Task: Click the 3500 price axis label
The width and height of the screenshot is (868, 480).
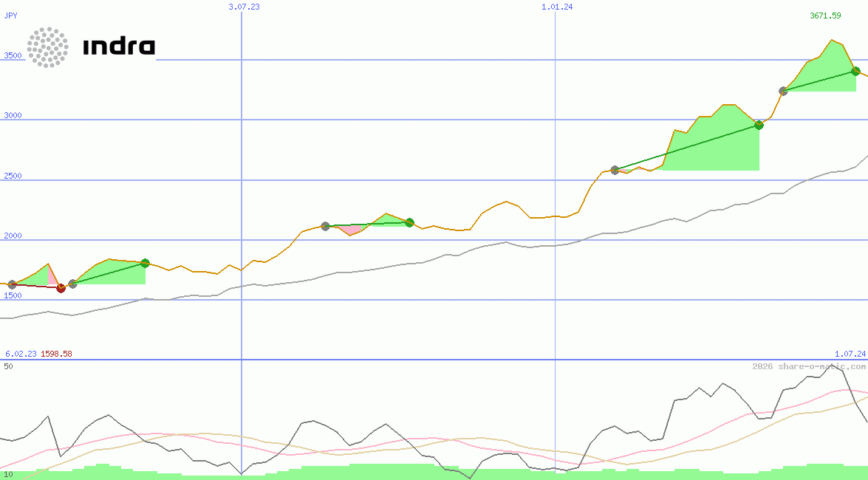Action: click(x=13, y=55)
